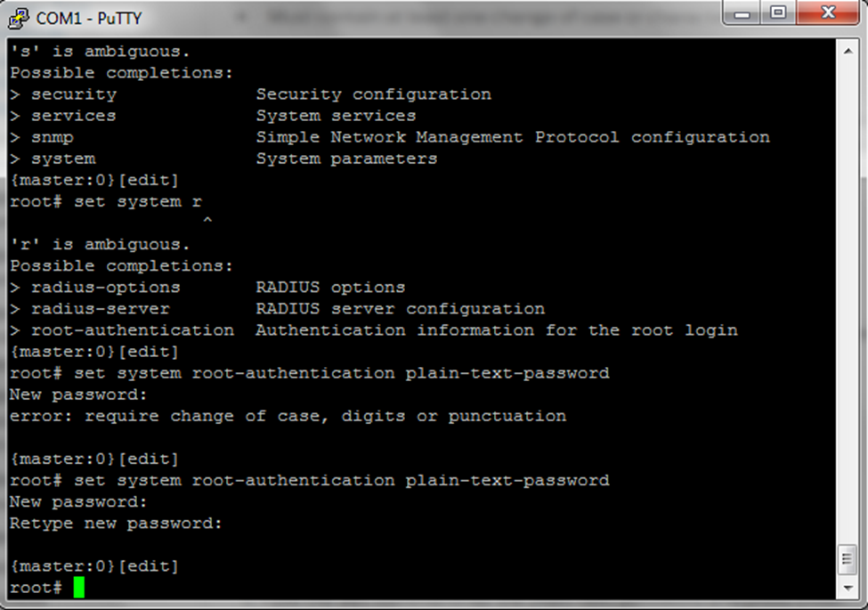Screen dimensions: 868x610
Task: Click the terminal scrollbar thumb
Action: click(x=848, y=561)
